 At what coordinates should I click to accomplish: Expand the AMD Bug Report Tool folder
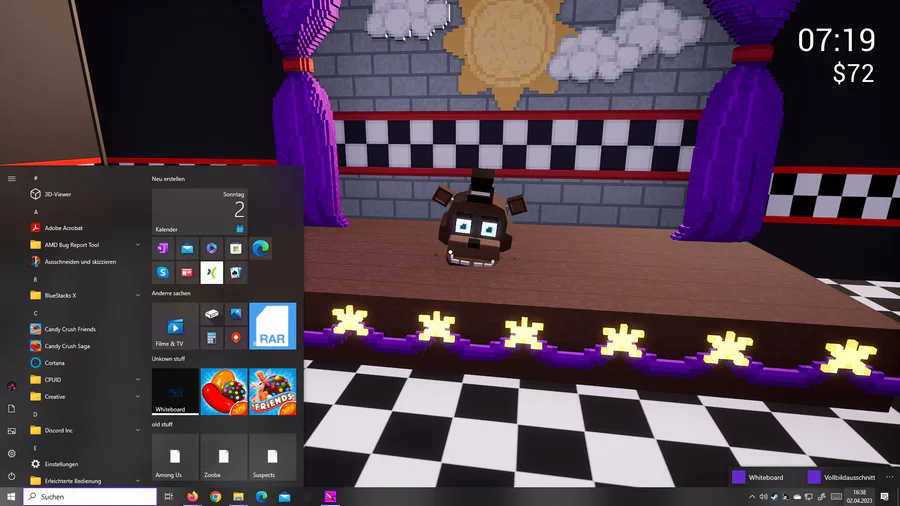click(85, 245)
